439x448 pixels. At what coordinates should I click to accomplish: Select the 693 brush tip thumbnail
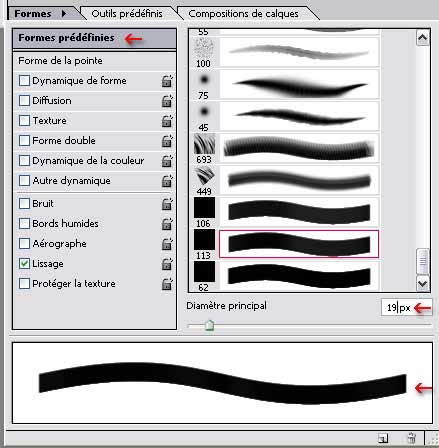(x=204, y=144)
